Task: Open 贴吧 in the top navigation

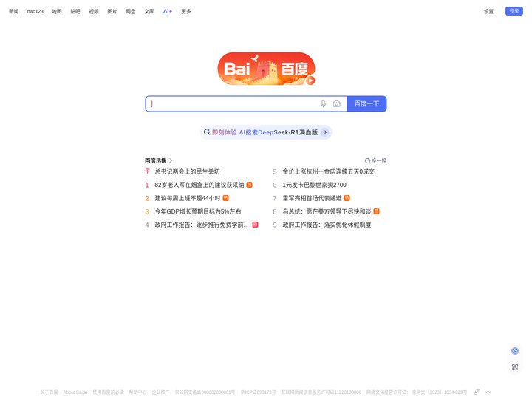Action: [75, 11]
